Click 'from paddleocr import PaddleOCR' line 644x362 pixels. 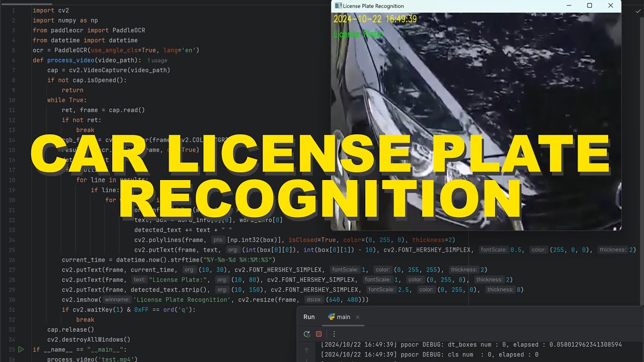89,30
